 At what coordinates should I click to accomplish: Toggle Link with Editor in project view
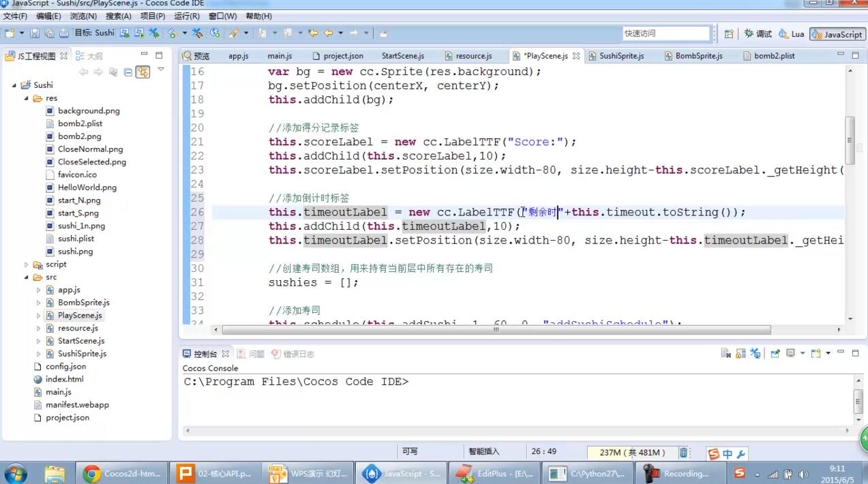point(143,72)
